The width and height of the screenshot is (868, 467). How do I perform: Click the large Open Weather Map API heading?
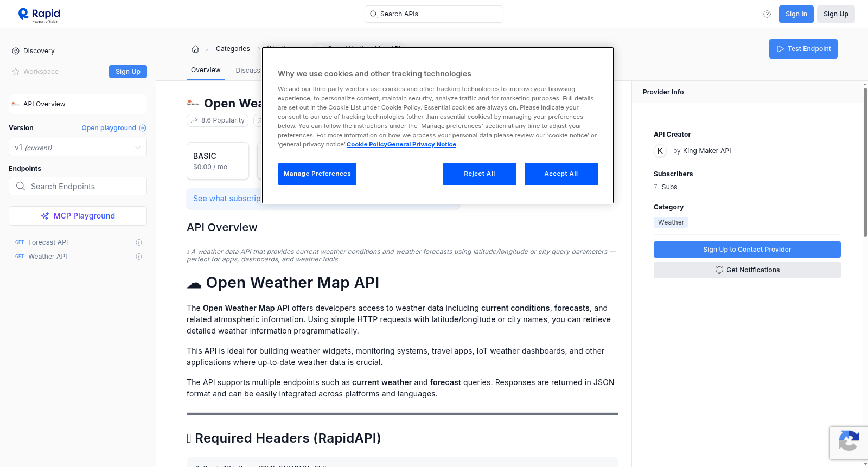coord(283,283)
